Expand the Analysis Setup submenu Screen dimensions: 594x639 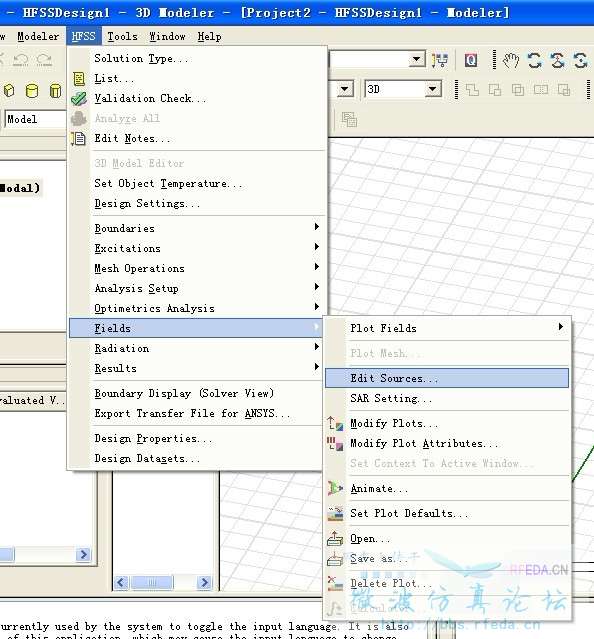coord(196,288)
